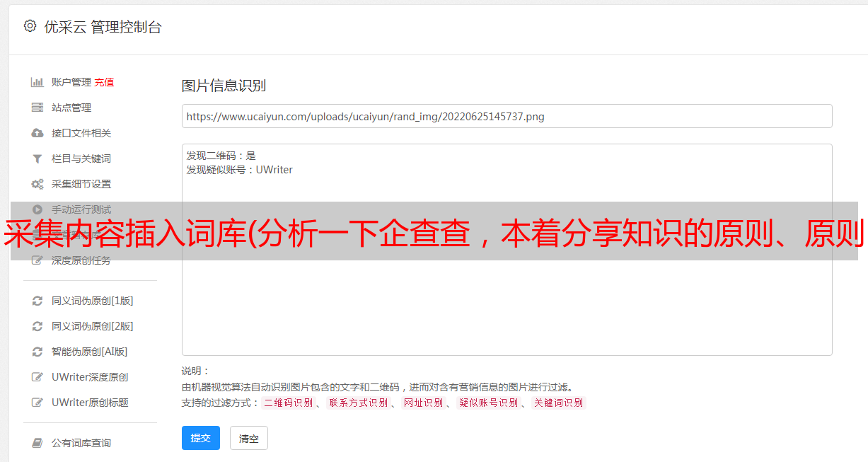Click the 关键词识别 tag
Viewport: 868px width, 462px height.
pyautogui.click(x=558, y=403)
